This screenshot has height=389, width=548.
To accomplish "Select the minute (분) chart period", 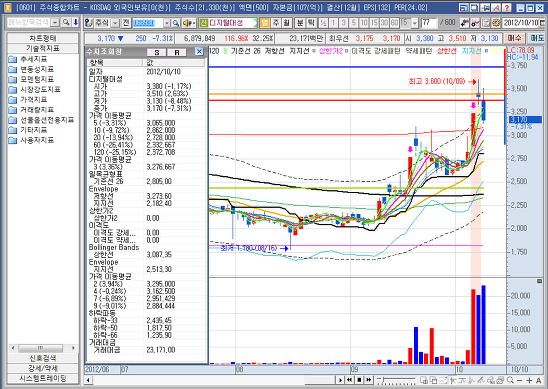I will (x=300, y=23).
